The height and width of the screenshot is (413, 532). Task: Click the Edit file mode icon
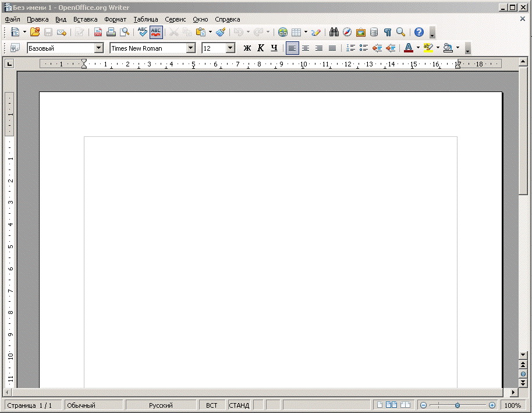[x=79, y=32]
